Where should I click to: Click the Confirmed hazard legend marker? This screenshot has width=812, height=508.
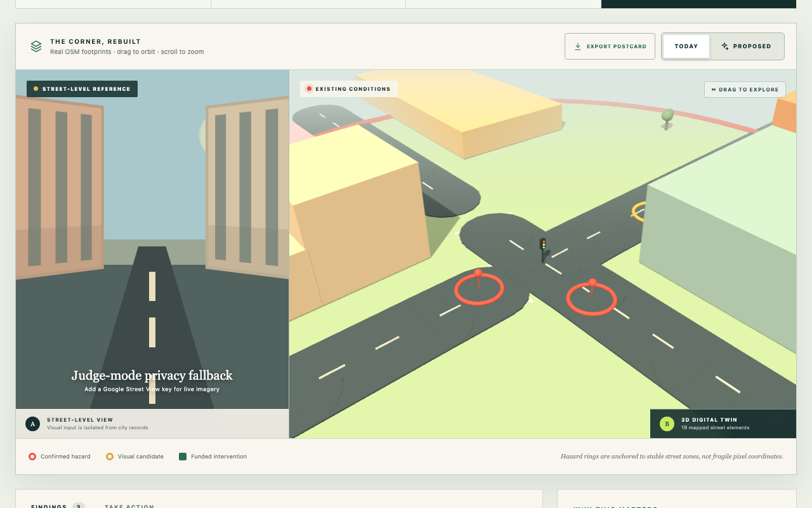[x=32, y=457]
